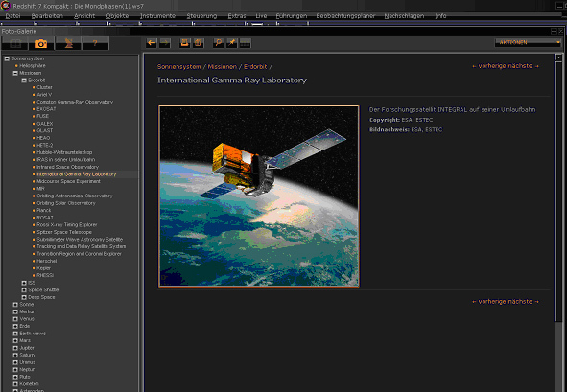Select RHESSI in the tree
Viewport: 567px width, 392px height.
[45, 275]
